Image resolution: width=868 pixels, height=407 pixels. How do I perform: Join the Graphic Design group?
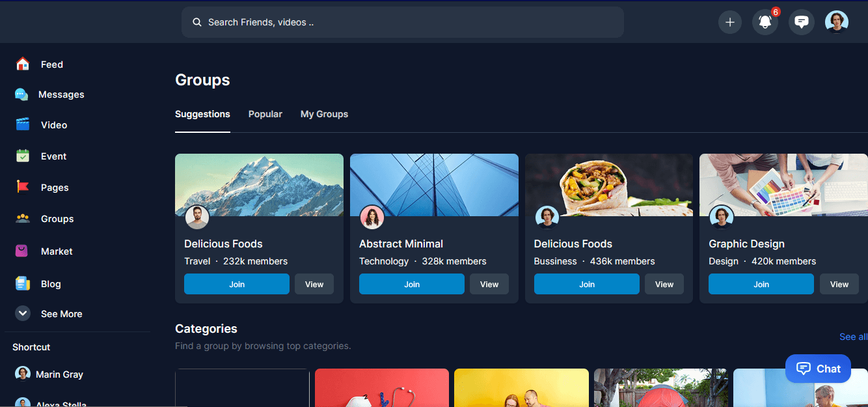click(761, 284)
